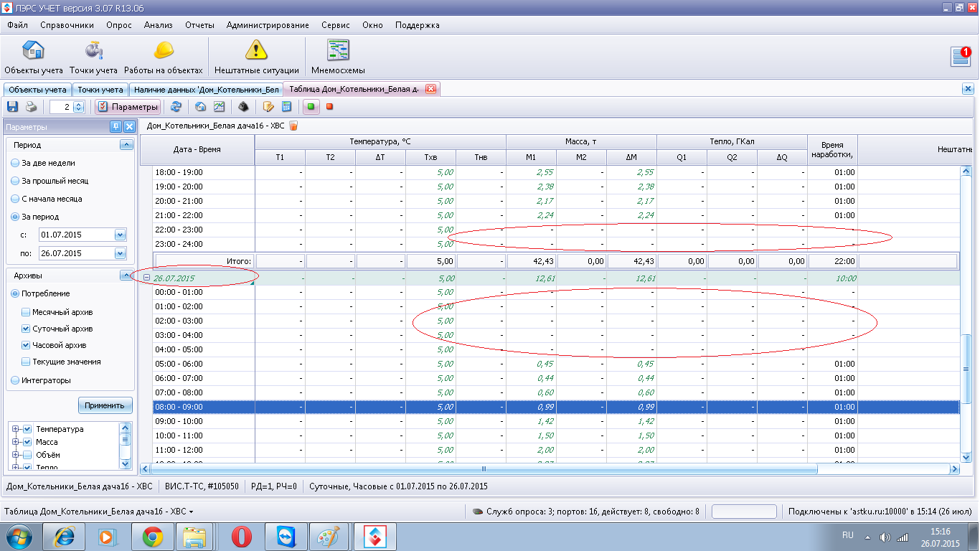Open Windows Explorer folder on taskbar
This screenshot has width=980, height=551.
[x=194, y=537]
